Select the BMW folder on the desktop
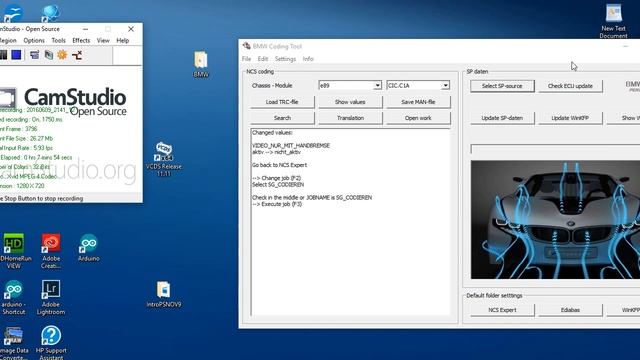640x360 pixels. tap(200, 64)
